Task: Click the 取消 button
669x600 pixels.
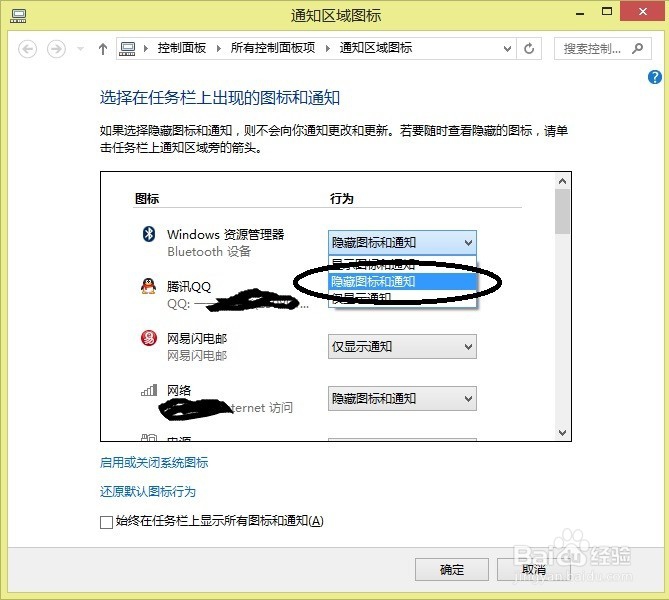Action: point(534,569)
